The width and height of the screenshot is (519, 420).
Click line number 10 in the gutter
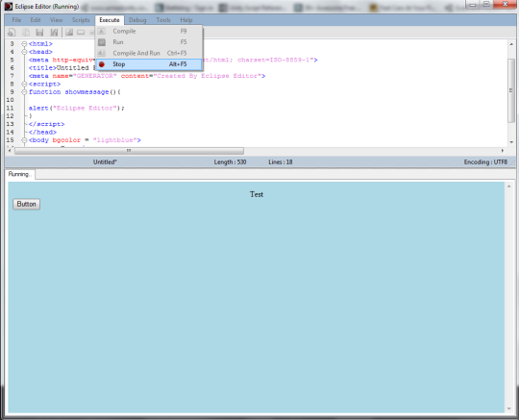click(10, 100)
